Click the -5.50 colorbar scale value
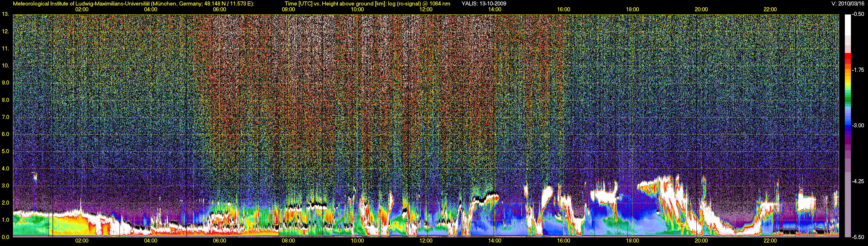Viewport: 868px width, 246px height. [858, 237]
